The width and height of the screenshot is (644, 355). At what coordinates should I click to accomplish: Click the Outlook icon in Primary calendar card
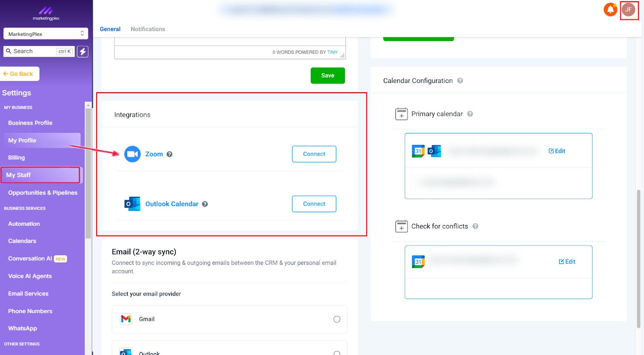pos(434,151)
